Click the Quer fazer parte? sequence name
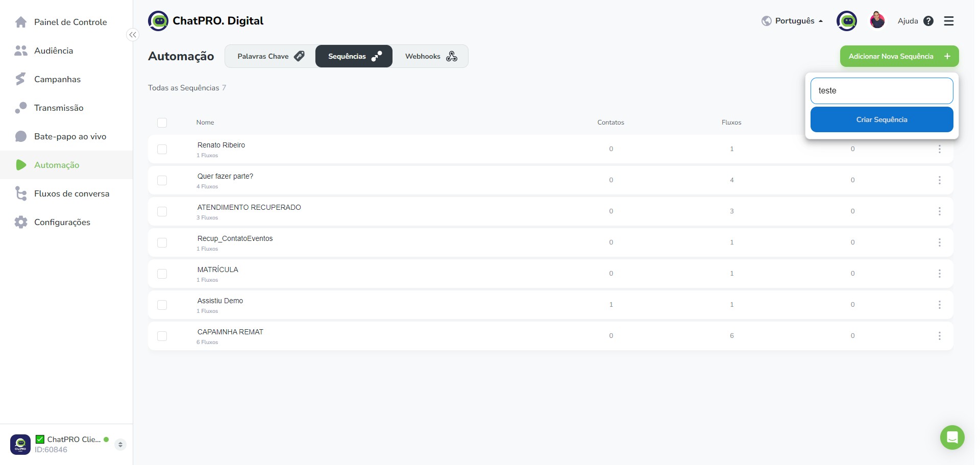This screenshot has height=465, width=980. (225, 176)
